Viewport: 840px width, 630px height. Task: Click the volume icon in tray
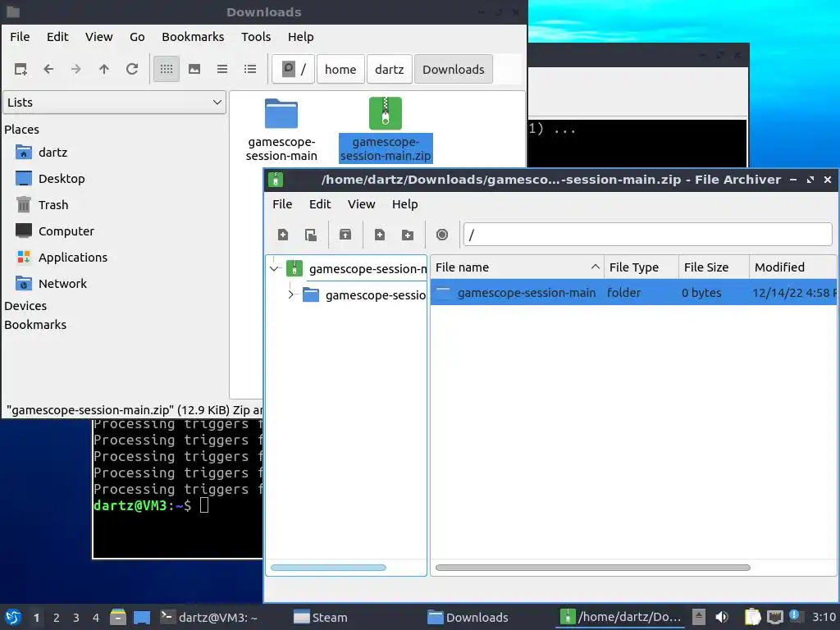[x=722, y=618]
